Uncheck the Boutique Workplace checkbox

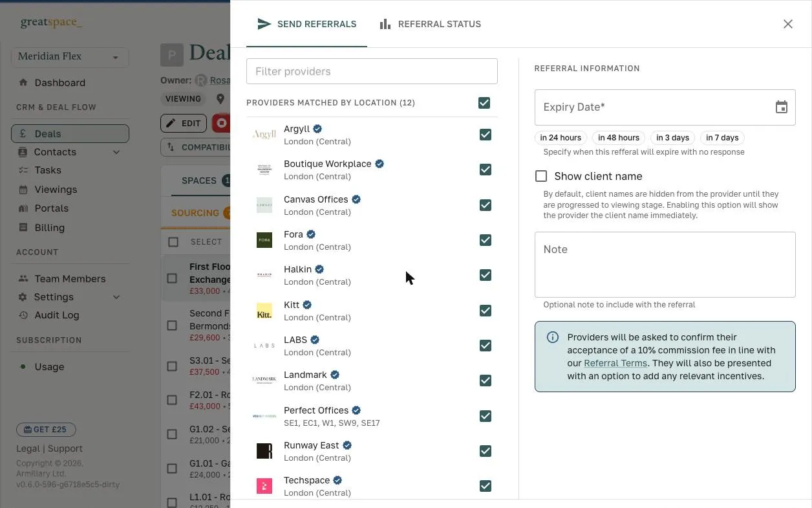pos(486,170)
